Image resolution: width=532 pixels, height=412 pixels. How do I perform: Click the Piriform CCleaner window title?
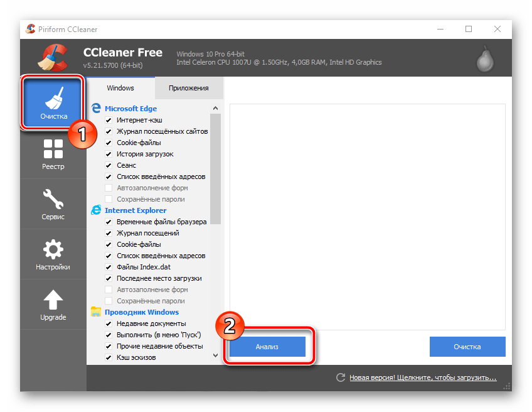pos(68,30)
